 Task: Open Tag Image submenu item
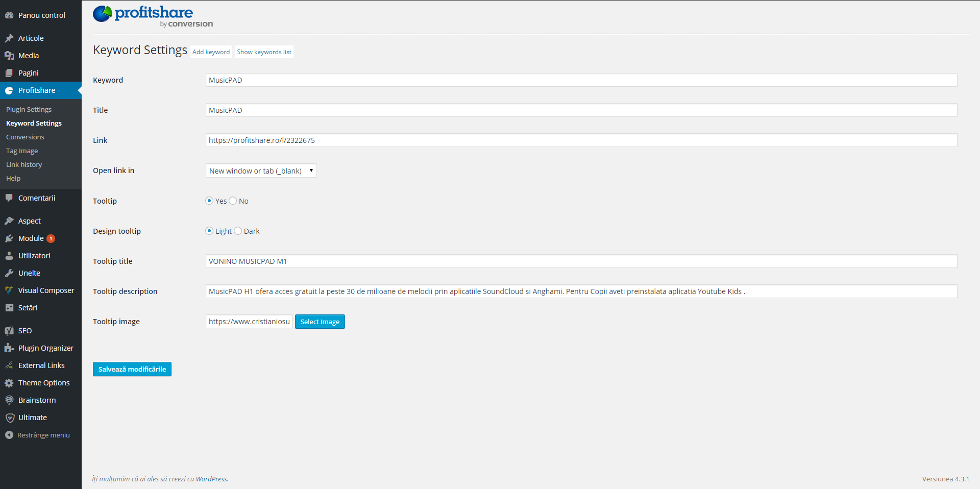tap(22, 151)
